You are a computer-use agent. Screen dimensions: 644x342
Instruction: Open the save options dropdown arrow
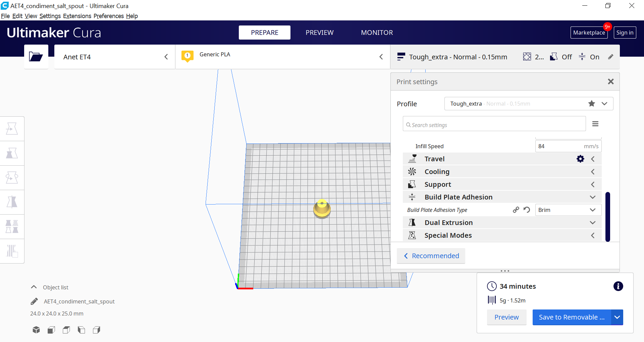coord(617,317)
